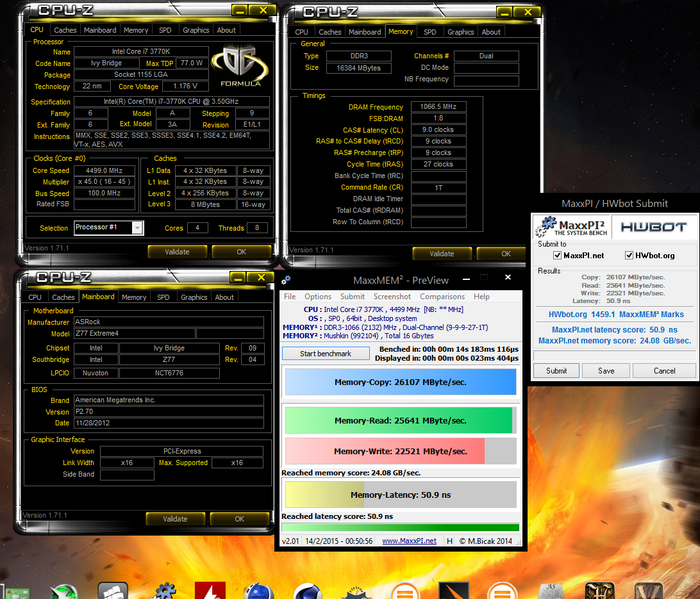700x599 pixels.
Task: Click the Z77 Extreme4 model field
Action: pos(135,333)
